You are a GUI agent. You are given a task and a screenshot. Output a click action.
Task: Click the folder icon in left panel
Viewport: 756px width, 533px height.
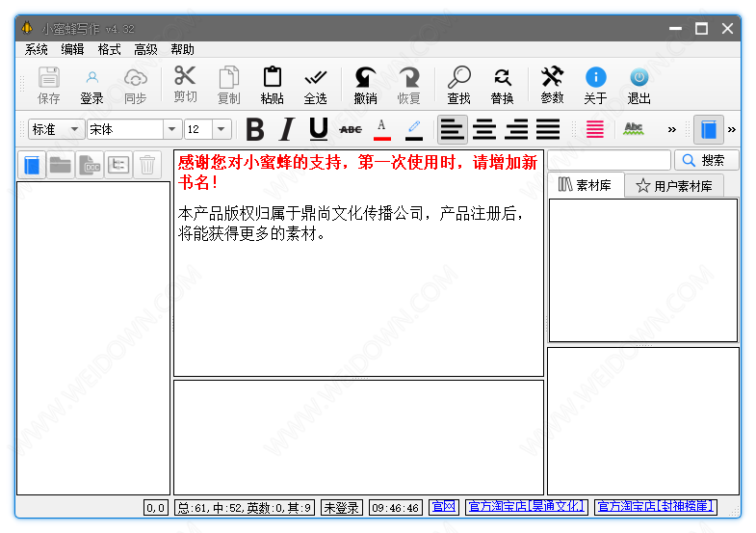click(x=61, y=165)
